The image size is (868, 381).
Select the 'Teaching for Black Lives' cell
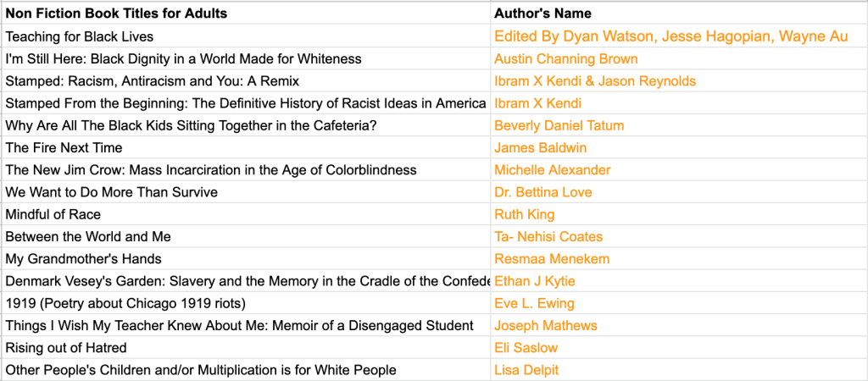tap(79, 36)
